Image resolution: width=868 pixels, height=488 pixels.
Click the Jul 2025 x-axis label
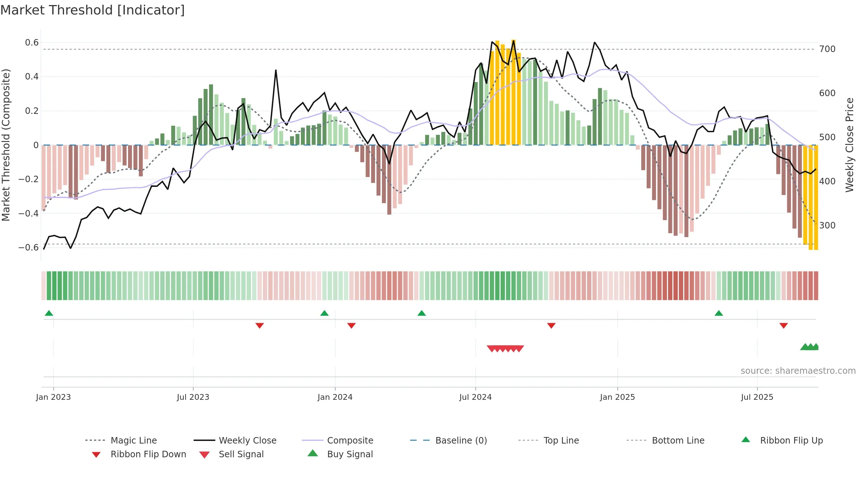[x=757, y=397]
